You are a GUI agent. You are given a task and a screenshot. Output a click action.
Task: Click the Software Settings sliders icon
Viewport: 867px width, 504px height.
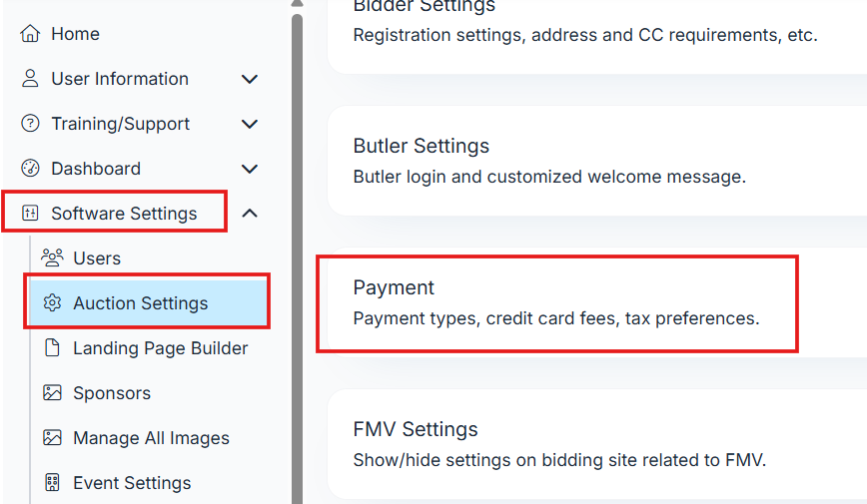[x=30, y=214]
